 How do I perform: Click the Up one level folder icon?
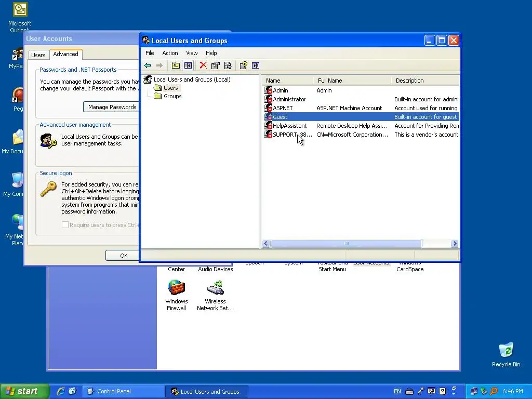(x=176, y=65)
